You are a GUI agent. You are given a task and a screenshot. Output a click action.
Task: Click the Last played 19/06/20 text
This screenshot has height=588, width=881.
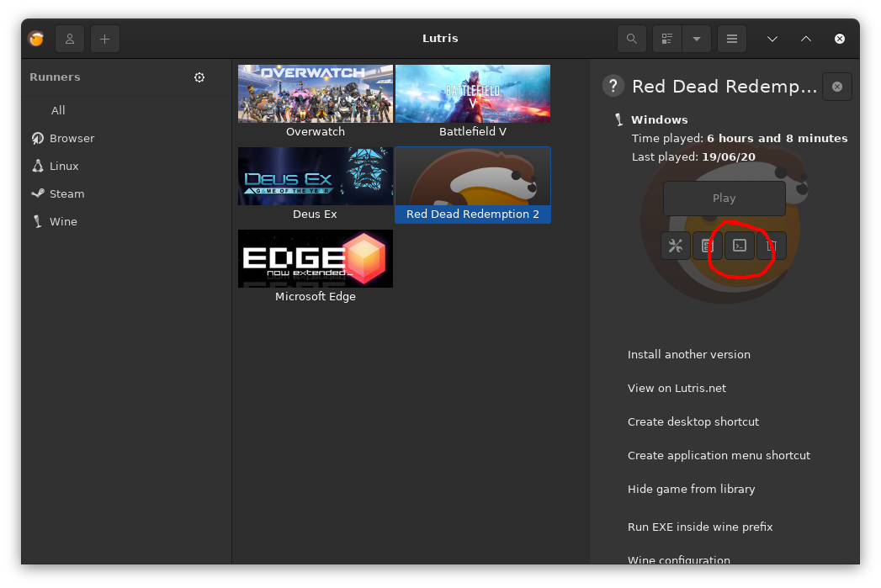point(693,157)
